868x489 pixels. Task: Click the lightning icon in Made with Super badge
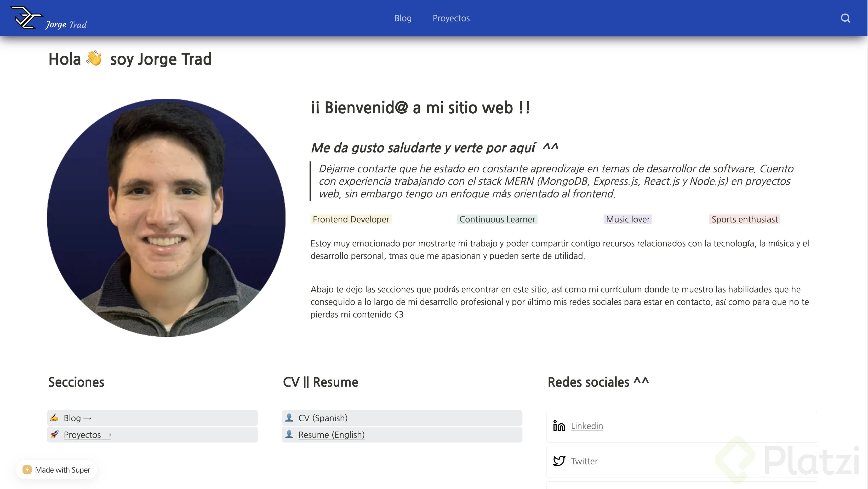(27, 470)
